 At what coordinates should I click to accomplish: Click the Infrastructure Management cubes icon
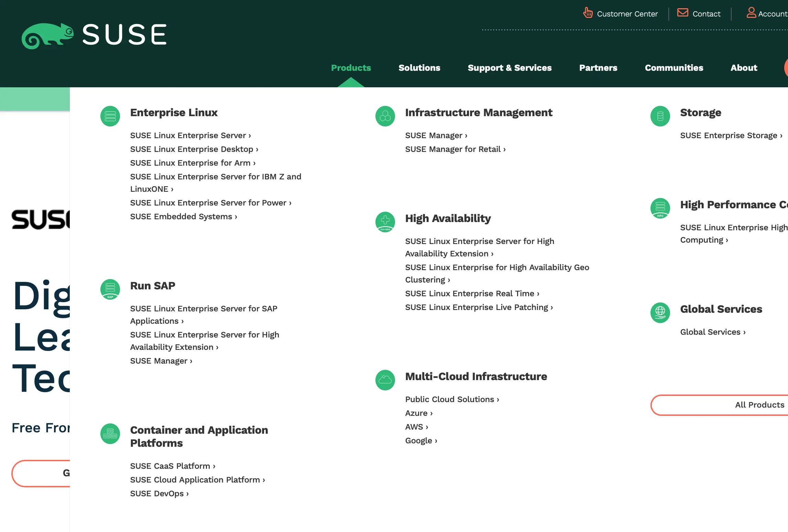385,116
